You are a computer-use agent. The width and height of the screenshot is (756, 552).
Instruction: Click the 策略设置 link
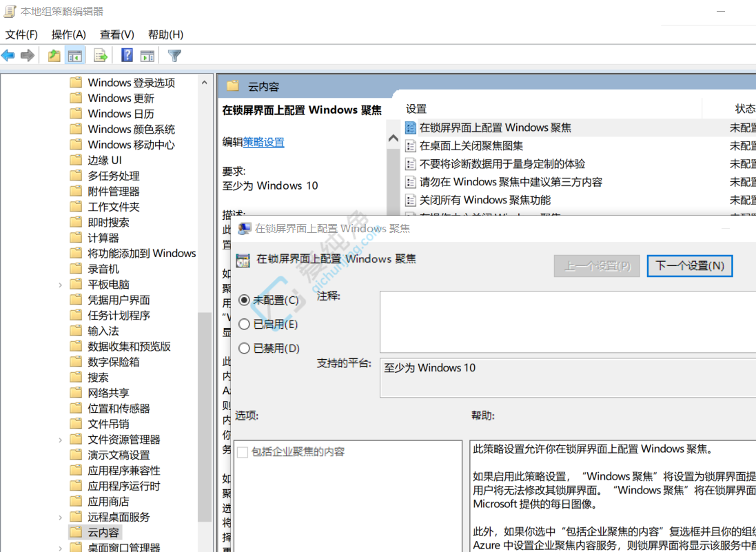pos(263,142)
